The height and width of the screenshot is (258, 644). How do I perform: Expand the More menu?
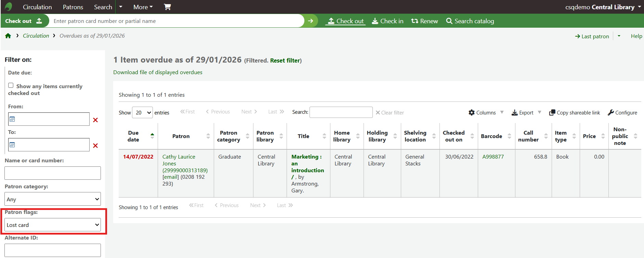click(x=143, y=7)
